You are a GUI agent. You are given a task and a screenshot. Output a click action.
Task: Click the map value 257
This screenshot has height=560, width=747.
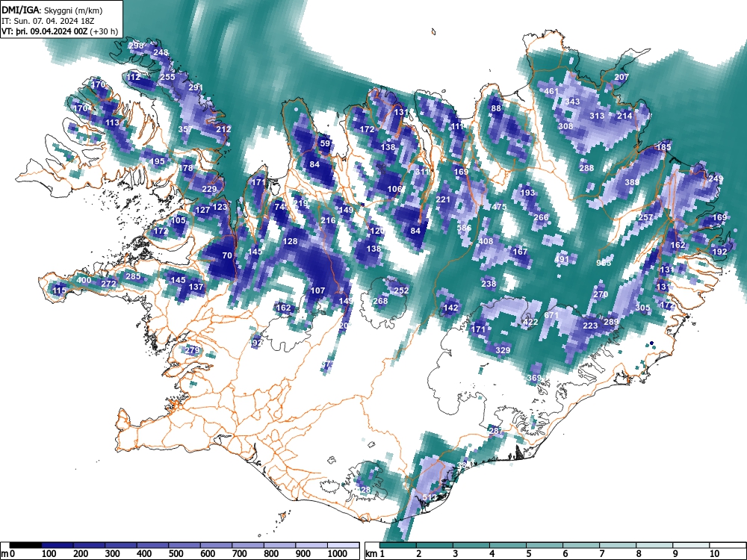(645, 217)
